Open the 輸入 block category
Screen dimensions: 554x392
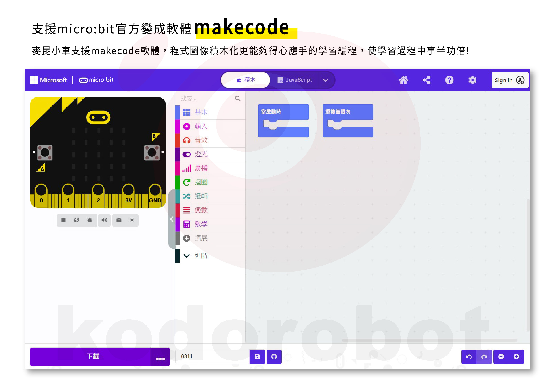(x=210, y=126)
